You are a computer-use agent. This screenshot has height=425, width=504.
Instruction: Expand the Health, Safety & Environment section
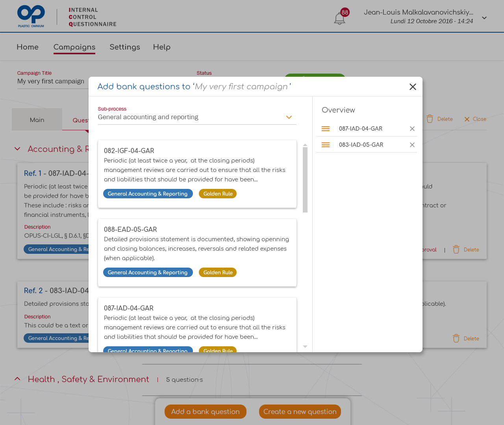click(x=17, y=379)
